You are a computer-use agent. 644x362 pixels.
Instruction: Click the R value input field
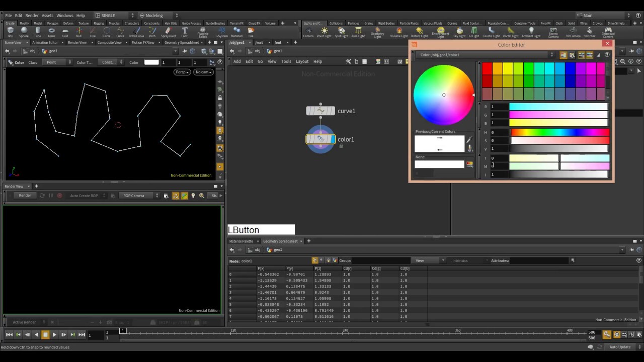(x=500, y=107)
